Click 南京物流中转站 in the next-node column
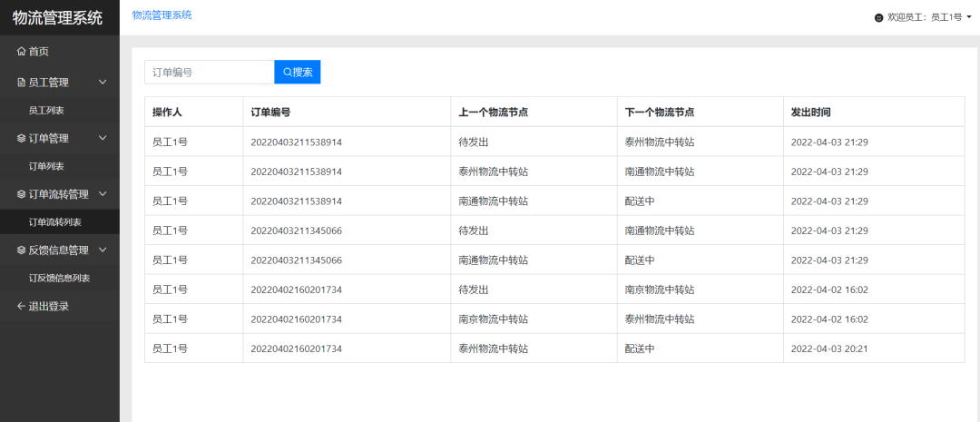 click(660, 290)
